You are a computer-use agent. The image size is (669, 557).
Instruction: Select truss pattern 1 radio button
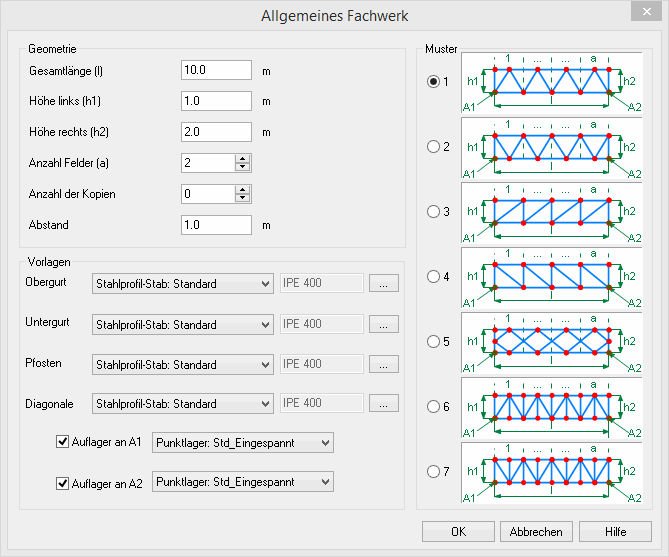pyautogui.click(x=433, y=81)
